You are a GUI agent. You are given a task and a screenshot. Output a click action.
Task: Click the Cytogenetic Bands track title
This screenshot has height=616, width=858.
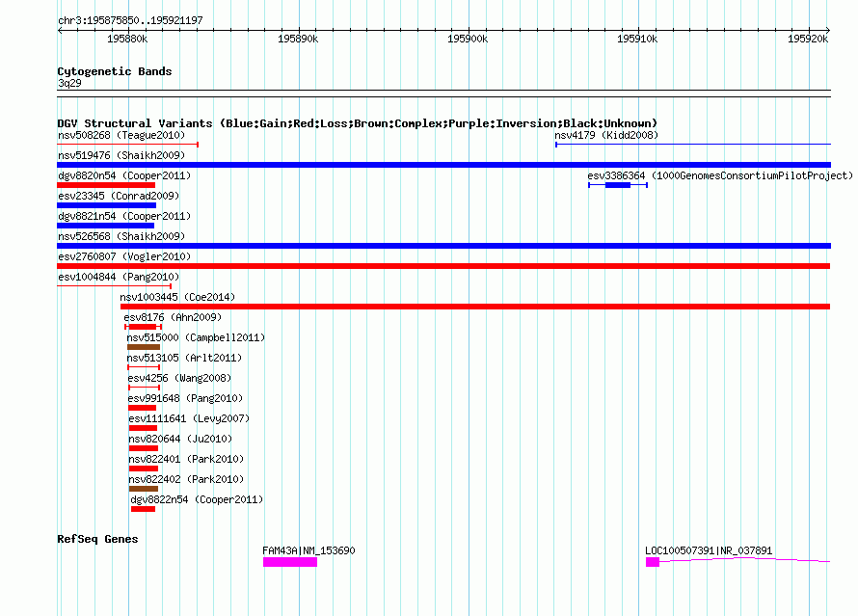point(115,71)
